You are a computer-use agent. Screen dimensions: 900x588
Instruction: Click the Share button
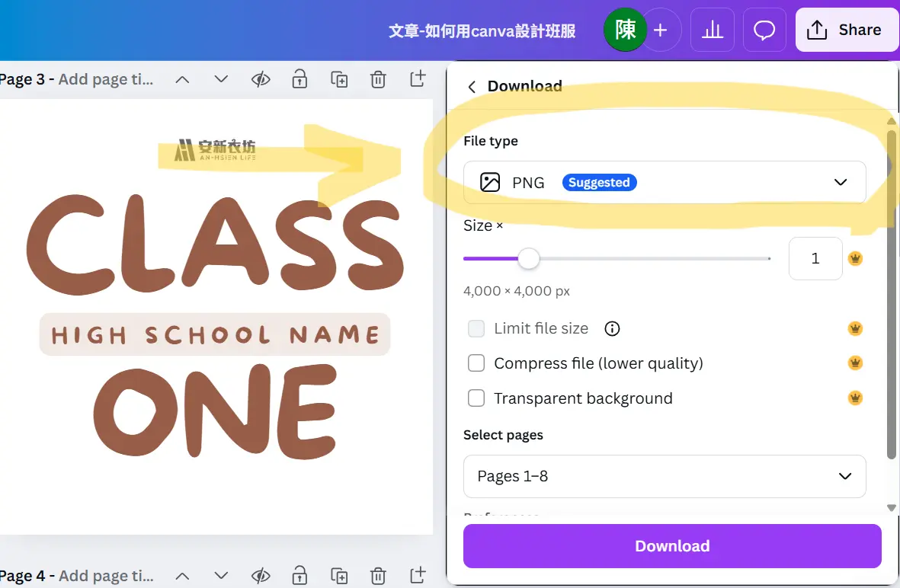[x=846, y=30]
